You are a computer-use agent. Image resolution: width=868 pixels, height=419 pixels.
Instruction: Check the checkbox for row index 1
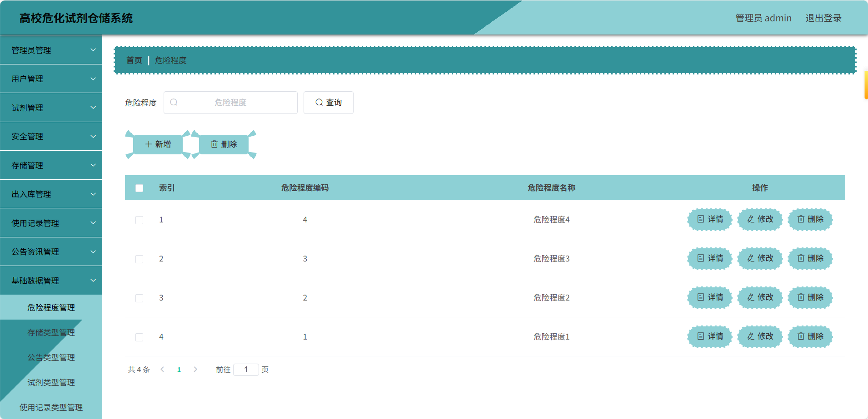click(x=140, y=220)
